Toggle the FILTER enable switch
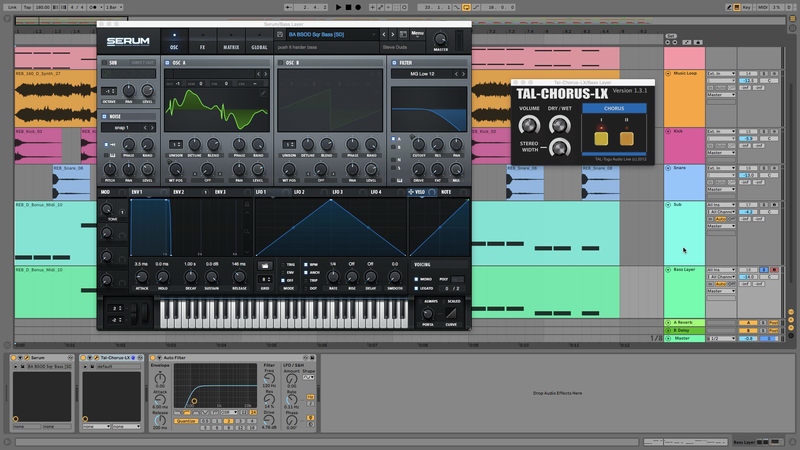 [x=394, y=63]
